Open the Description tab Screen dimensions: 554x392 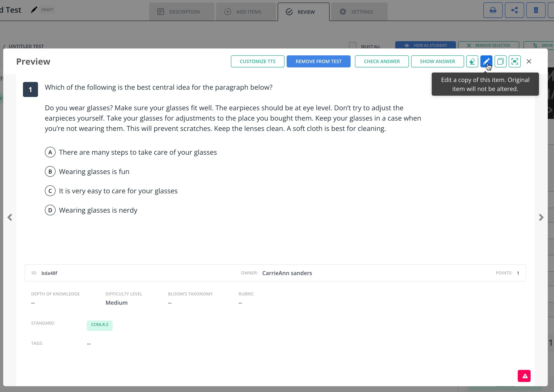[182, 12]
